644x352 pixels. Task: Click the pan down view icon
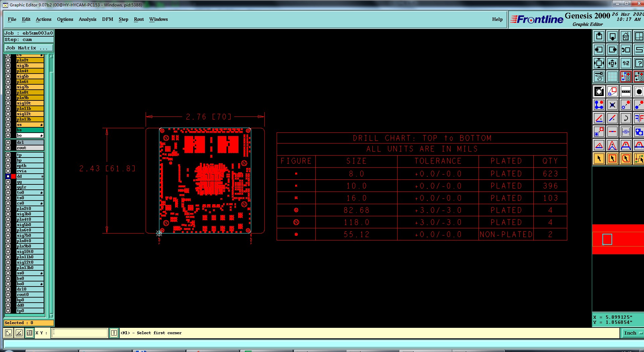point(612,36)
